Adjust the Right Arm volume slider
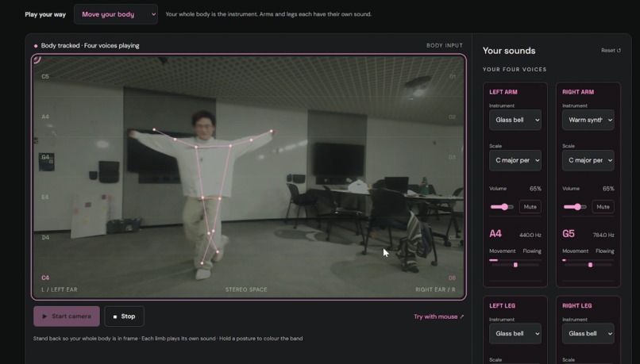Viewport: 640px width, 364px height. pos(575,207)
